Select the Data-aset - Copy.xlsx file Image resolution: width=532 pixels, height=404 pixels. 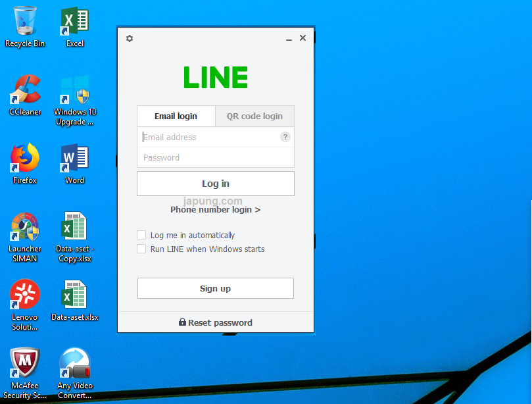click(x=75, y=237)
